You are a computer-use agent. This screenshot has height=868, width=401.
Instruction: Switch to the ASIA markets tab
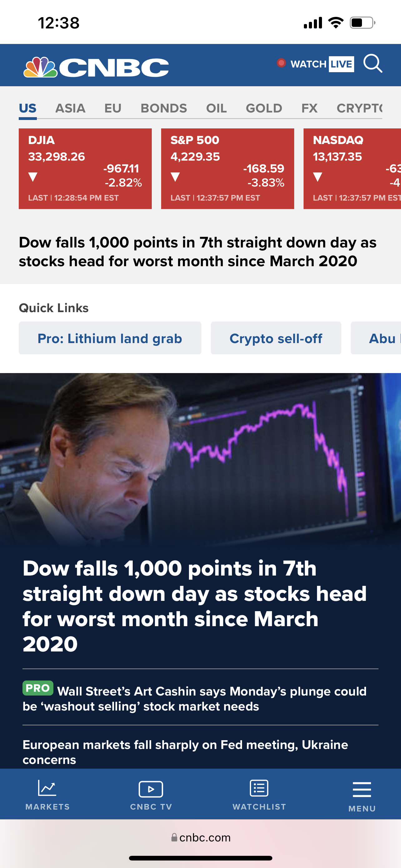(70, 108)
